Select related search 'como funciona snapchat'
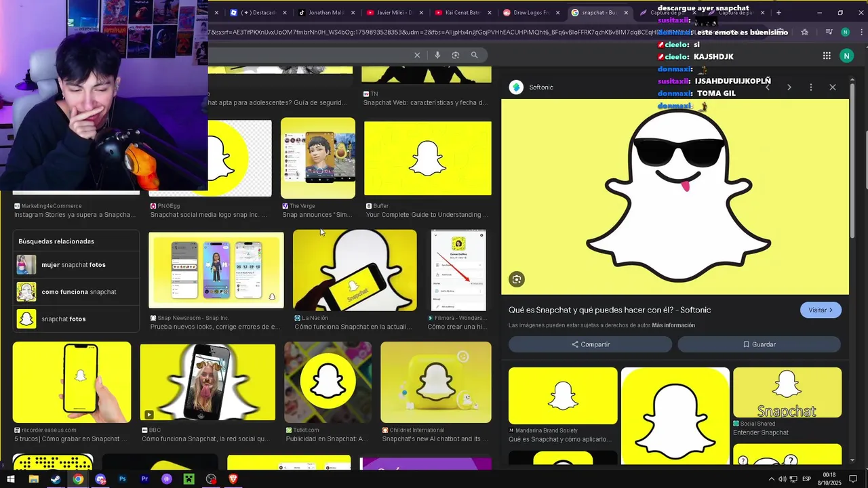The image size is (868, 488). click(x=76, y=292)
